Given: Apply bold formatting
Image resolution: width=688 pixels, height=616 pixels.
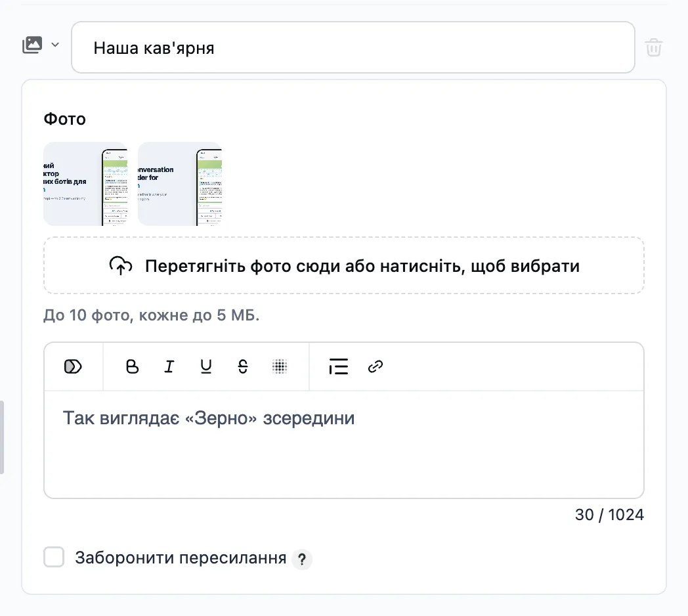Looking at the screenshot, I should [x=132, y=366].
